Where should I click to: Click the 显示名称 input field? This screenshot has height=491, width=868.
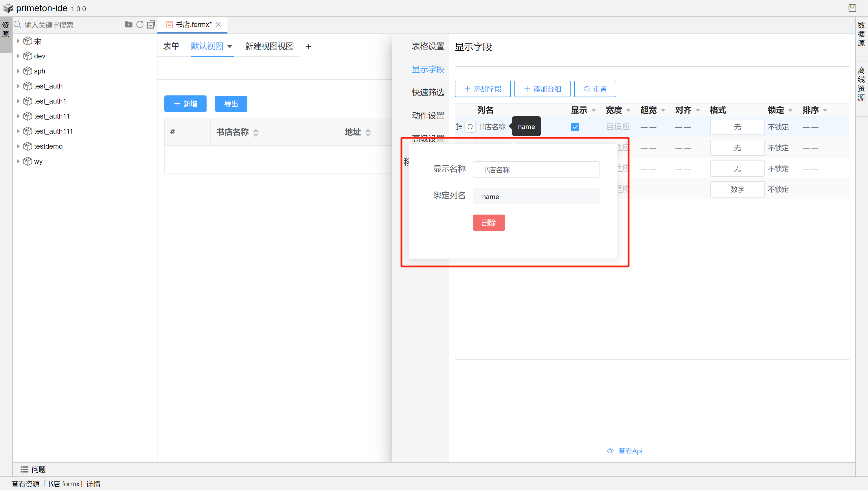tap(536, 170)
